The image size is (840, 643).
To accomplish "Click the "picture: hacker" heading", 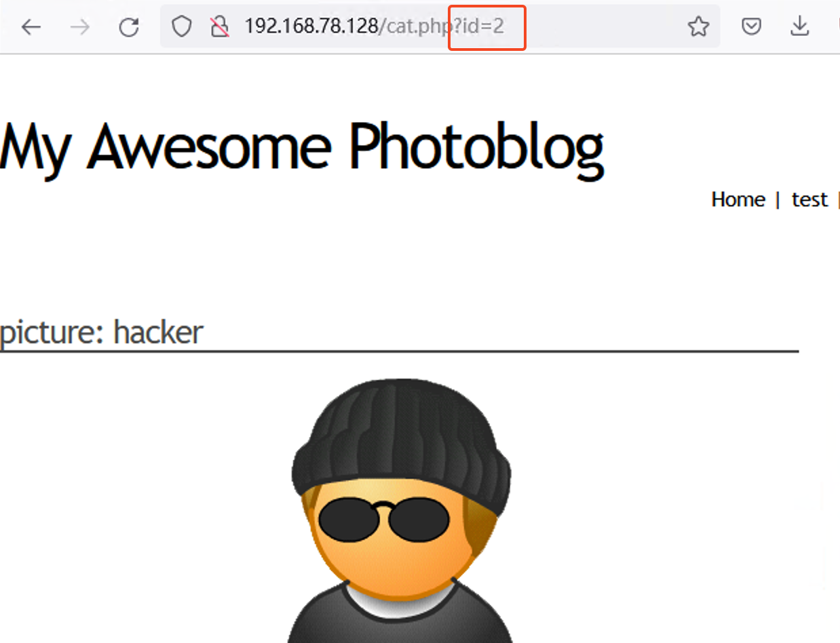I will click(102, 332).
